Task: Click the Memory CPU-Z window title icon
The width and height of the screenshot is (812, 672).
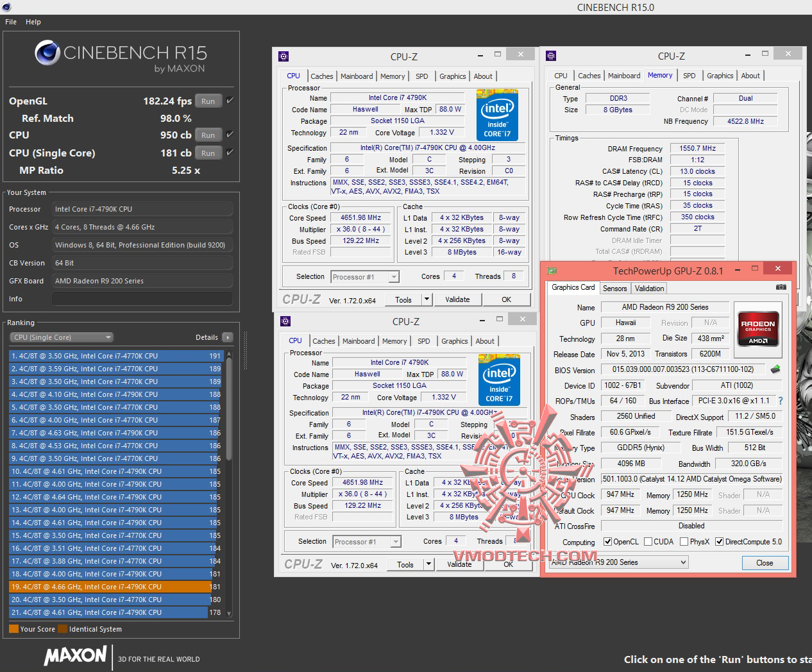Action: pyautogui.click(x=551, y=56)
